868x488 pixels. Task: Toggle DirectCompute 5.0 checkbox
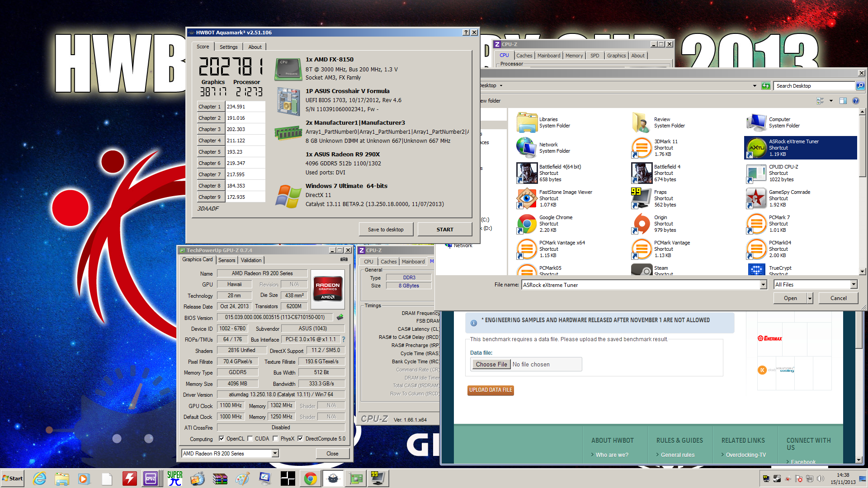(x=300, y=438)
